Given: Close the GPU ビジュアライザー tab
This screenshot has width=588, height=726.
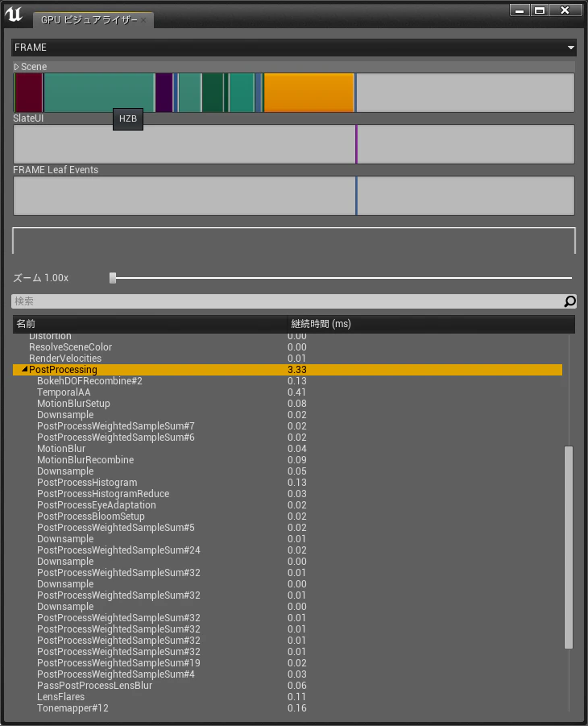Looking at the screenshot, I should (143, 20).
